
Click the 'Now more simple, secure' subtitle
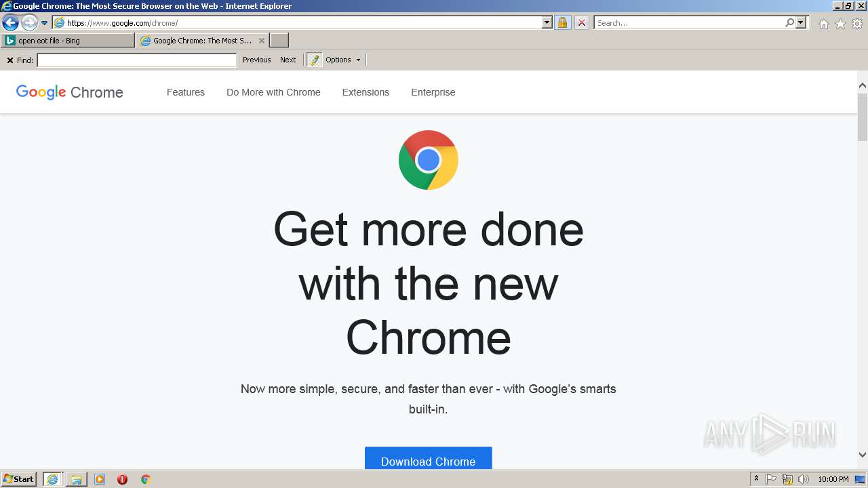(429, 399)
